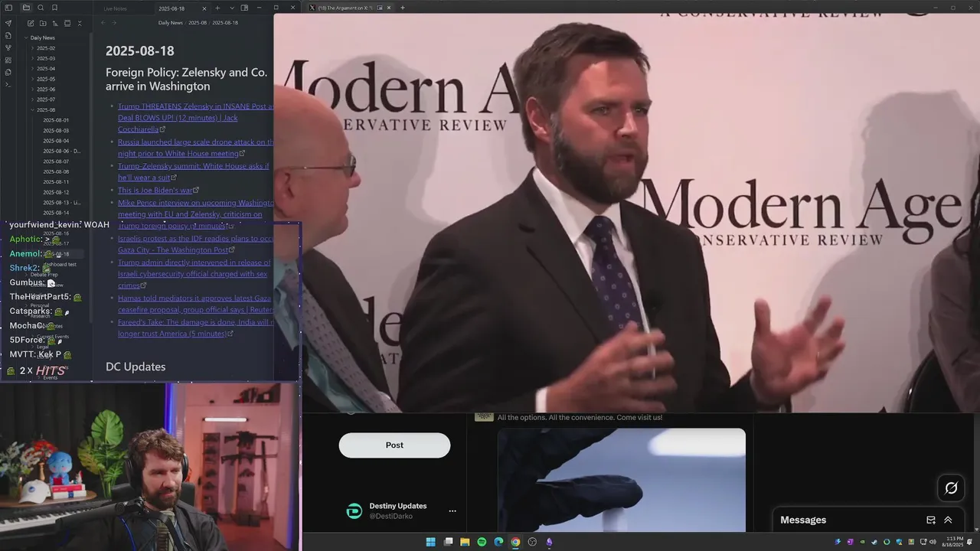Open the 2025-08-11 note
980x551 pixels.
[x=56, y=182]
